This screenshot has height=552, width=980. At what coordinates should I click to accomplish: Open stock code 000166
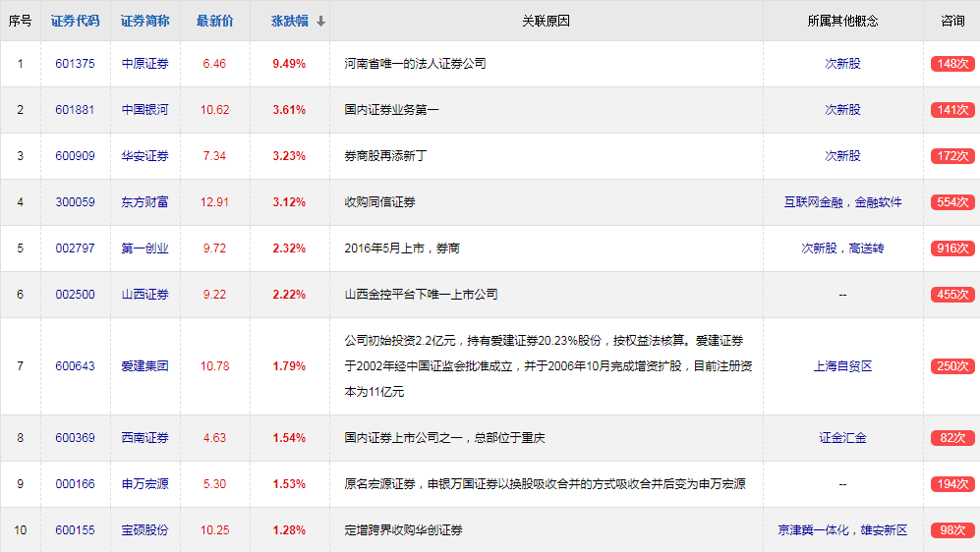click(75, 484)
